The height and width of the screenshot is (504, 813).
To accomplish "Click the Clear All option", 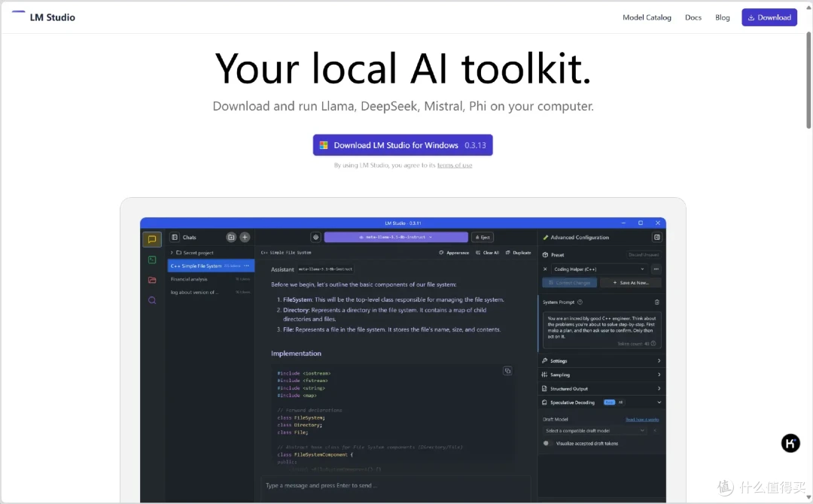I will click(x=487, y=253).
